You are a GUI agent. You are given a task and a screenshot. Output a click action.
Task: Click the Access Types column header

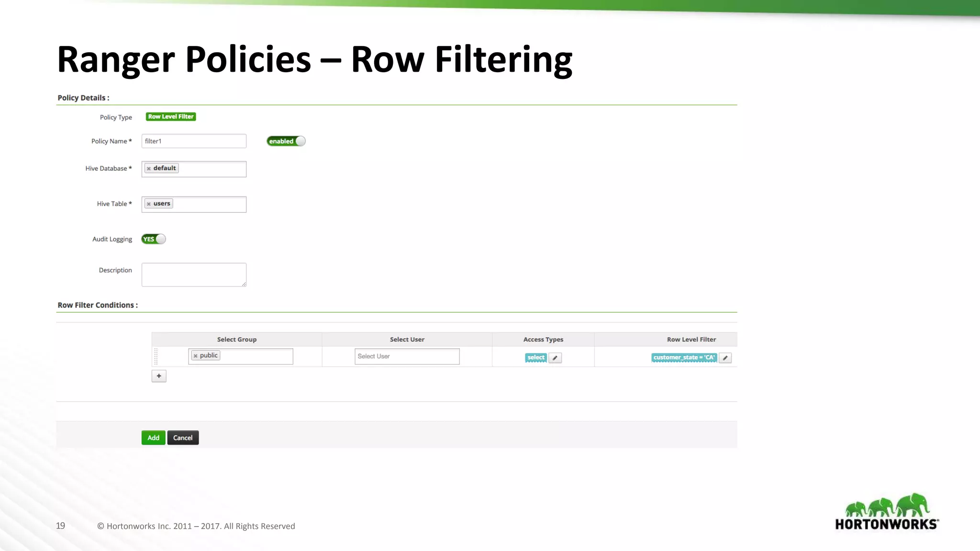click(x=543, y=340)
